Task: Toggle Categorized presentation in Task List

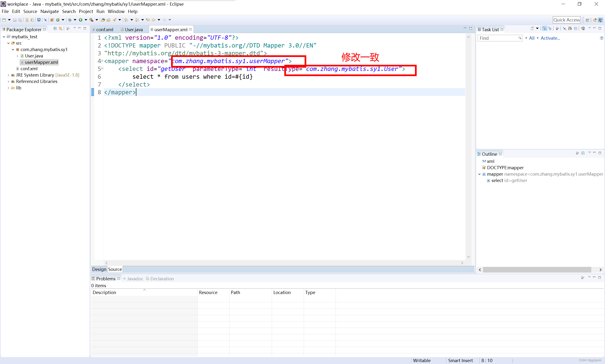Action: [544, 28]
